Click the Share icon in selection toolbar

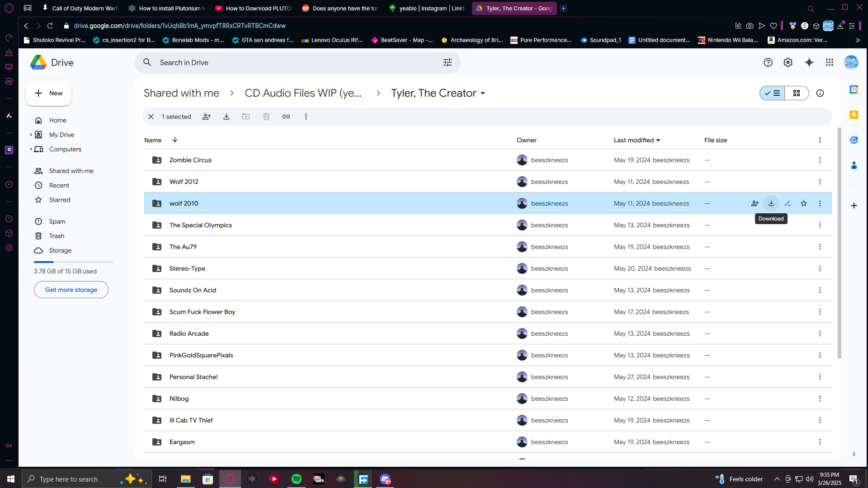coord(207,117)
